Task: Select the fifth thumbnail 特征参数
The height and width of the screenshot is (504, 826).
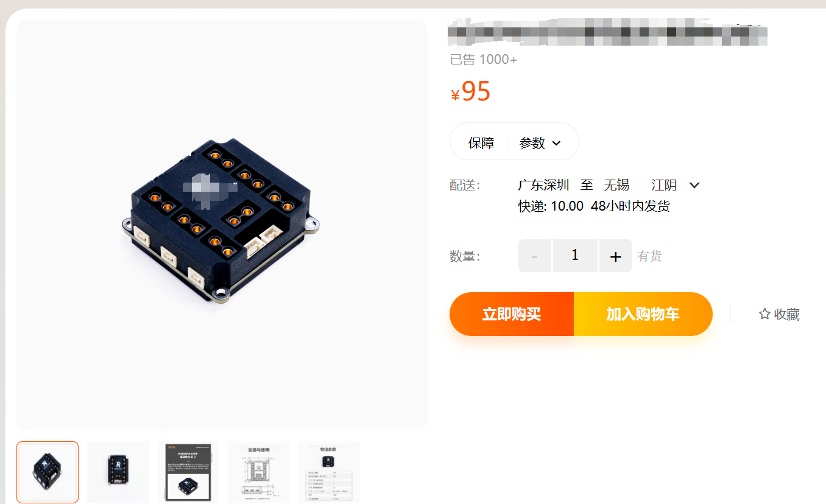Action: pyautogui.click(x=329, y=472)
